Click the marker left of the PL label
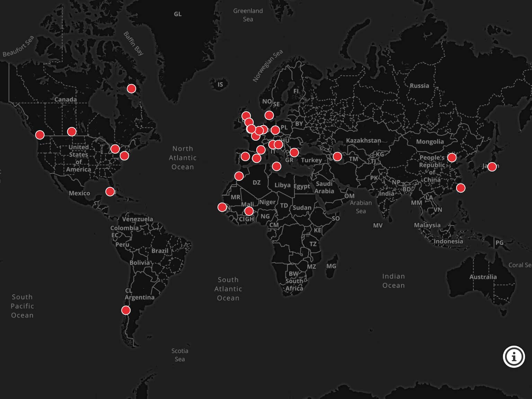Screen dimensions: 532x399 (x=275, y=130)
